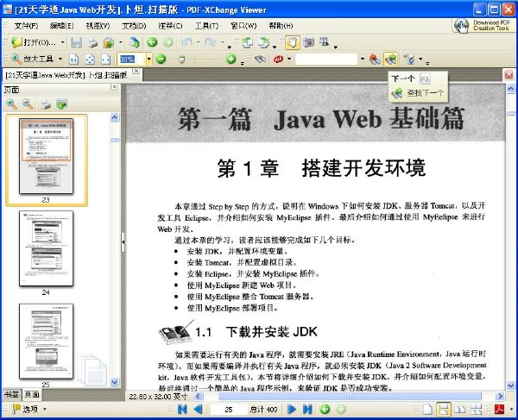Image resolution: width=518 pixels, height=420 pixels.
Task: Click the zoom slider handle
Action: click(181, 60)
